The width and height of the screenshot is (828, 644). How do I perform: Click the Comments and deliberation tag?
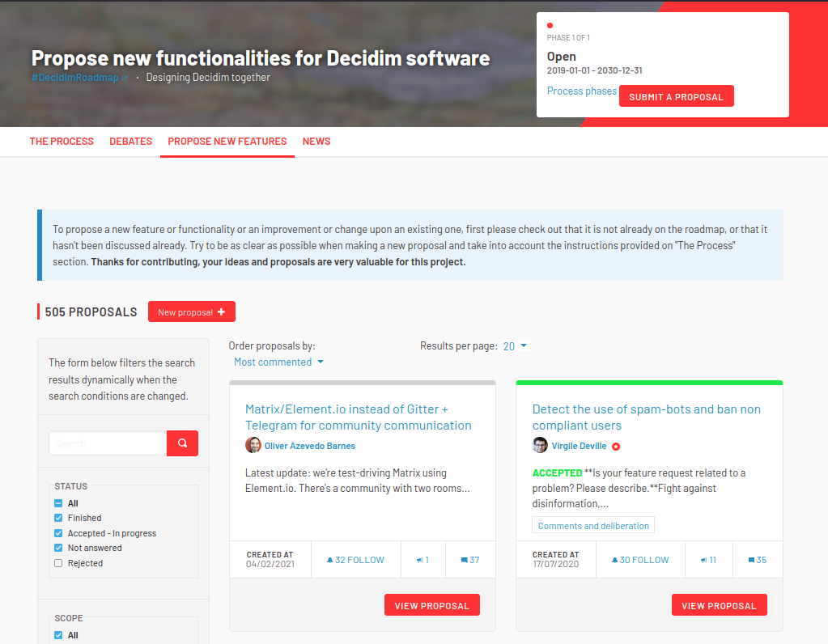(x=593, y=526)
